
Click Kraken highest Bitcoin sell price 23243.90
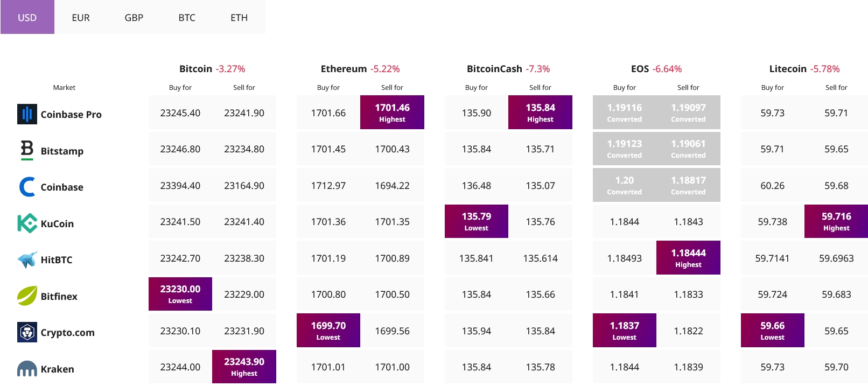point(244,367)
